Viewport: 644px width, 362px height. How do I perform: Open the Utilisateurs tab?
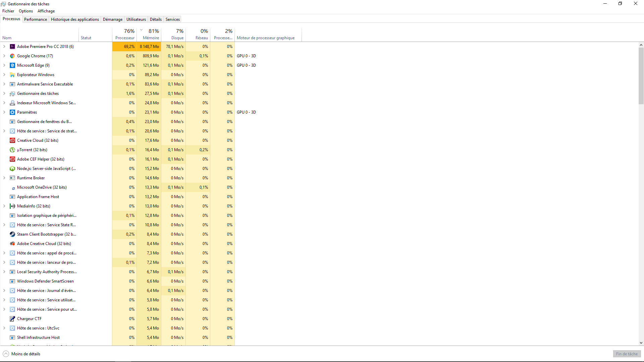coord(136,19)
